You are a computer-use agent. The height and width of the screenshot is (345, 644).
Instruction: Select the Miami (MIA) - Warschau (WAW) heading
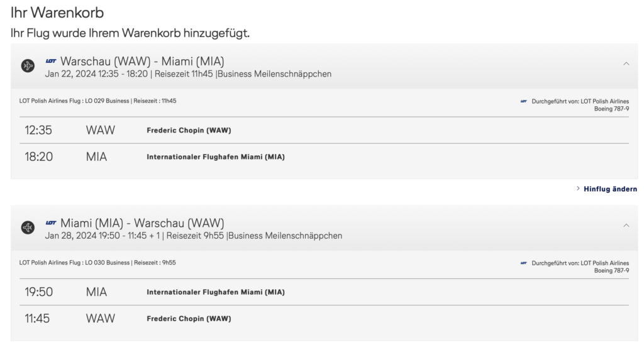pos(142,222)
